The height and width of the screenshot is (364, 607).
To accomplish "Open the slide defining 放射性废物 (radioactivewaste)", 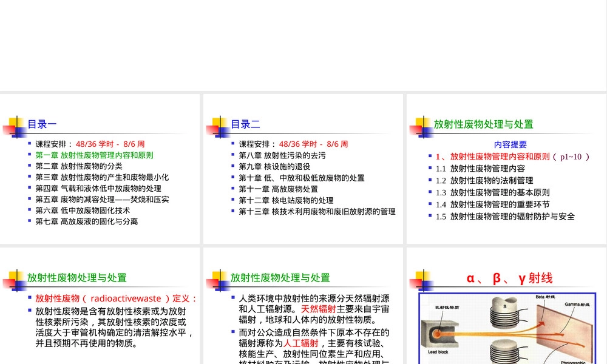I will pyautogui.click(x=100, y=306).
